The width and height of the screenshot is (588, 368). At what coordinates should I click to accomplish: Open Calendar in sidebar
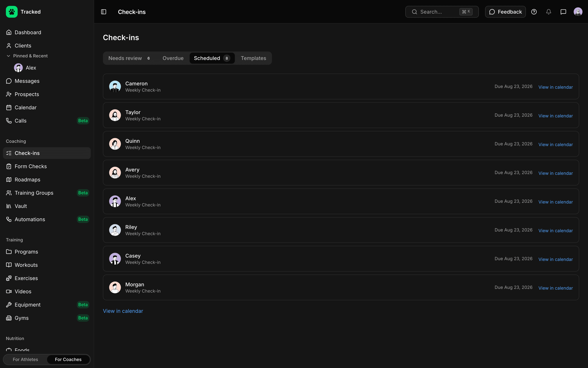point(47,107)
